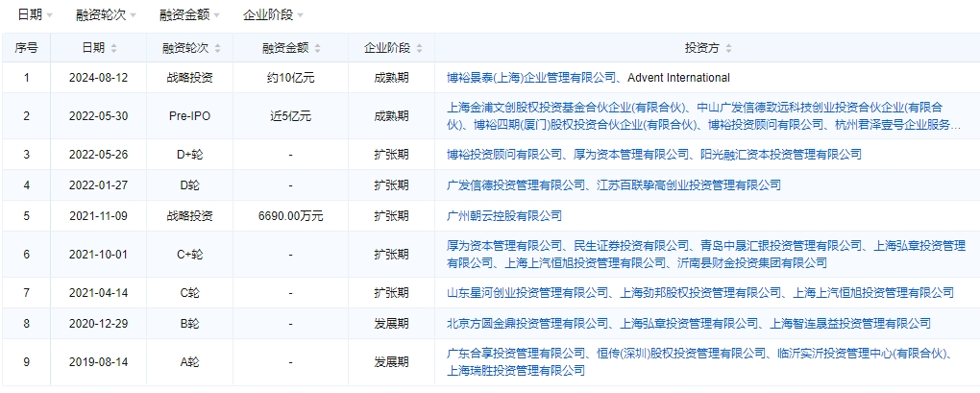The image size is (980, 393).
Task: Open 上海上汽恒旭投资管理有限公司 link in C轮 row
Action: [x=873, y=292]
